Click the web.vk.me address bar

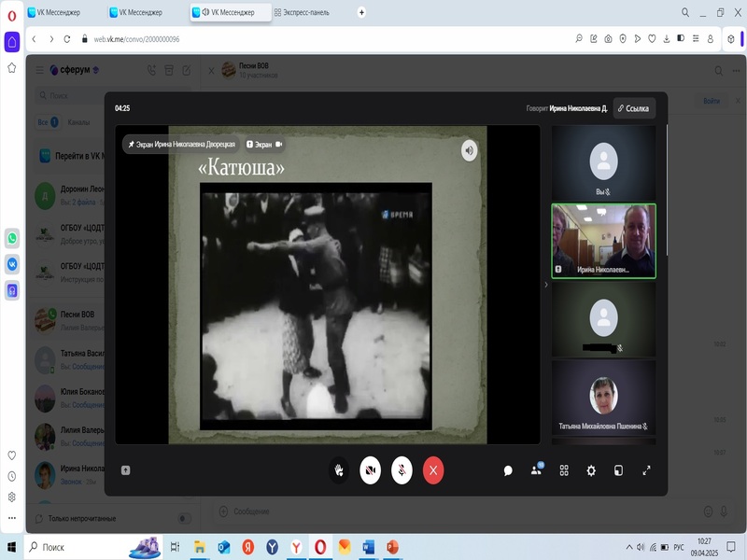[136, 39]
